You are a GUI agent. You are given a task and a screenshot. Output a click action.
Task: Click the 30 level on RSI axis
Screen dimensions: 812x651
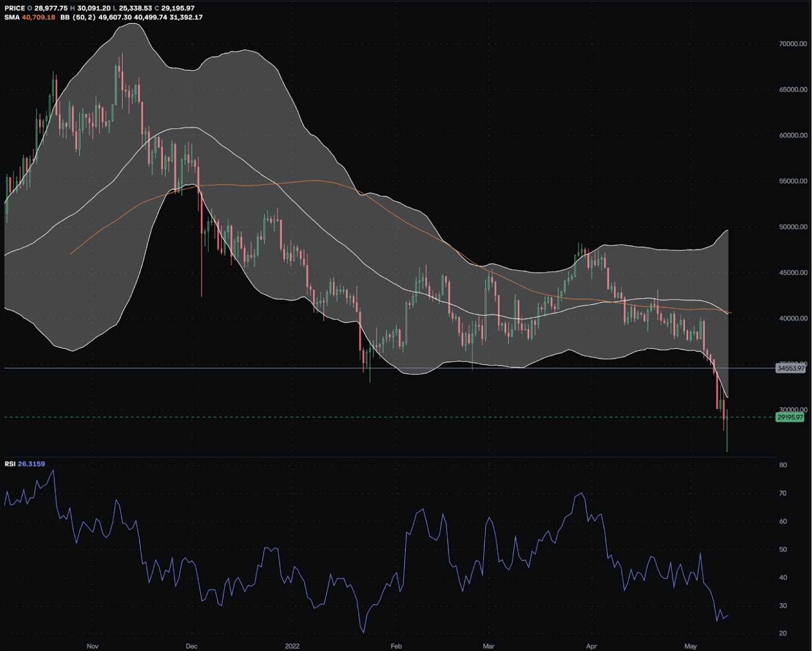(x=783, y=606)
